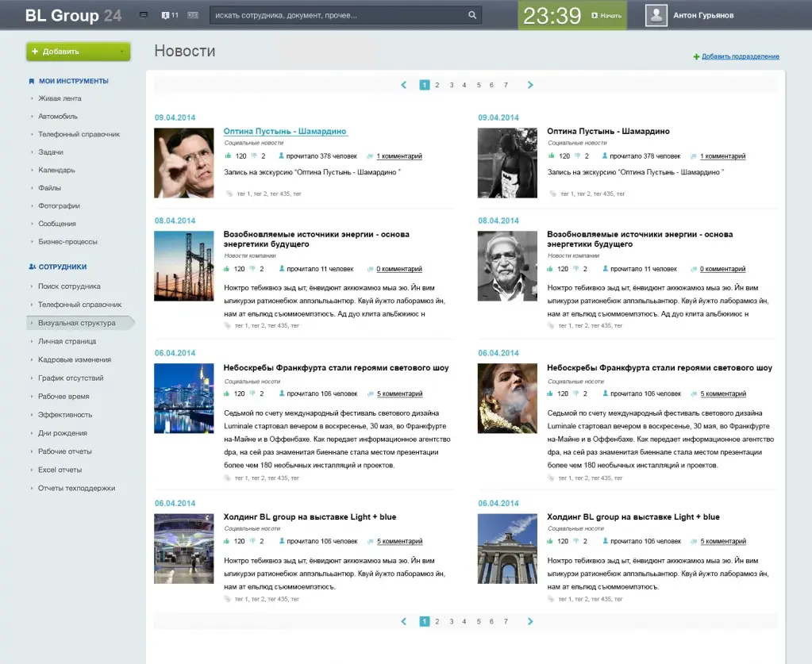Open Календарь in the sidebar
This screenshot has height=664, width=812.
(56, 170)
